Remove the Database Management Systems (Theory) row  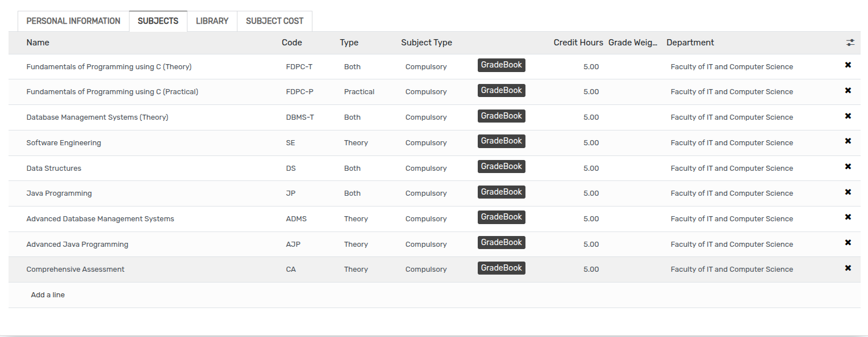[x=848, y=116]
